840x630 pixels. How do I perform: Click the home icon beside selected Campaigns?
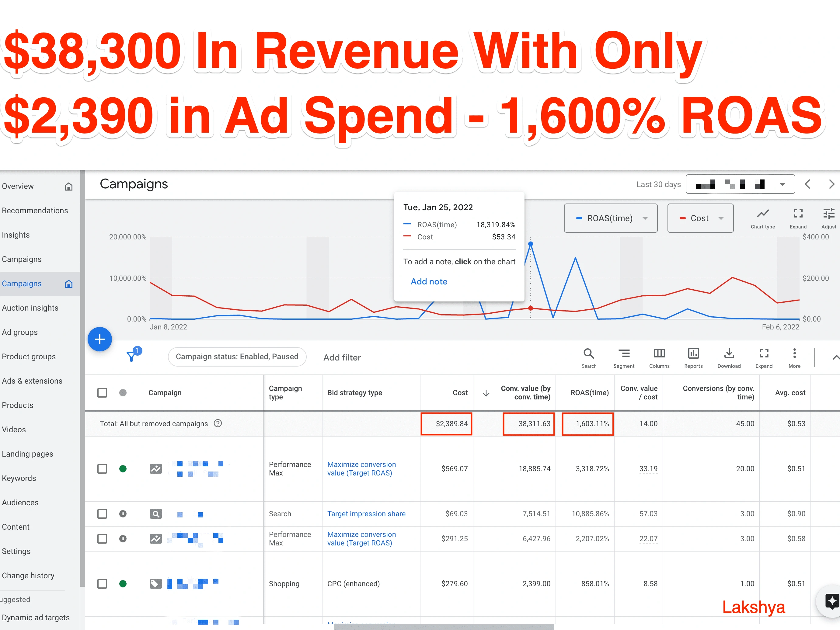pyautogui.click(x=69, y=284)
